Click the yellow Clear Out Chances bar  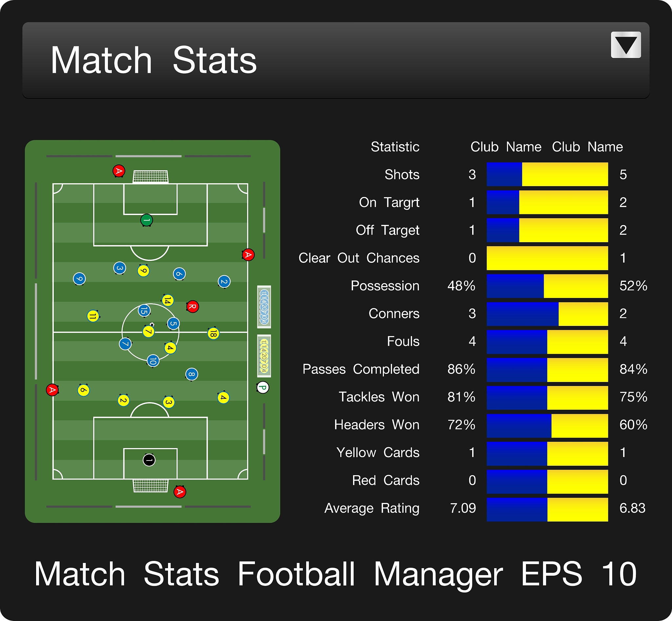click(x=547, y=258)
